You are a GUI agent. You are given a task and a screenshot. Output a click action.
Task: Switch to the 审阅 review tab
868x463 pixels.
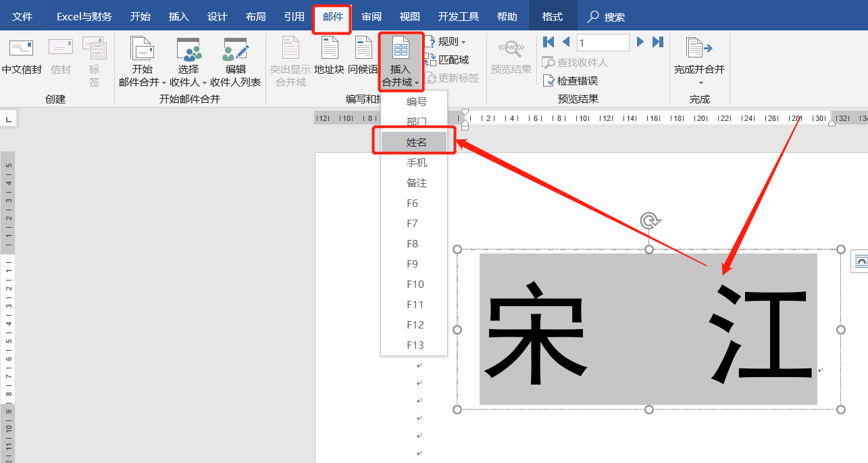tap(372, 17)
